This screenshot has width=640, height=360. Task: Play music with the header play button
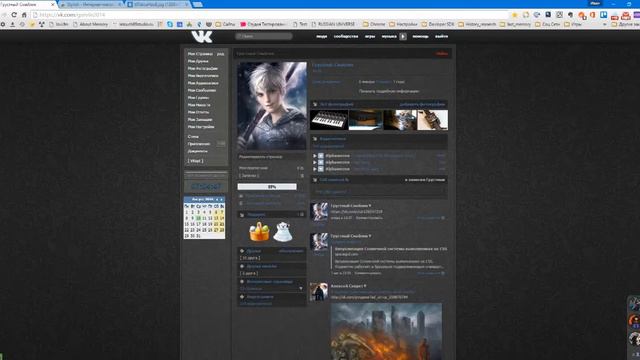click(403, 36)
